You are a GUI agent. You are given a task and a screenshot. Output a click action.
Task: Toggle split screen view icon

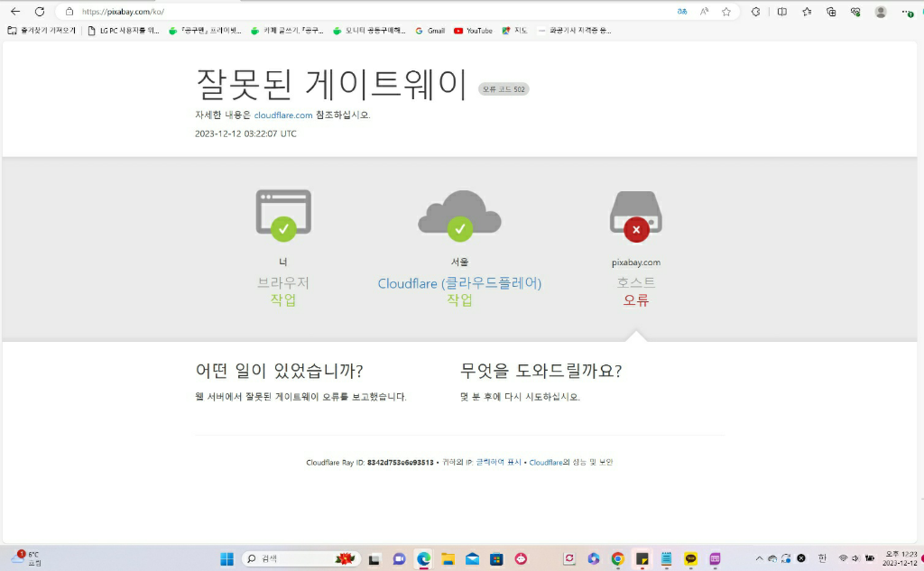click(781, 12)
